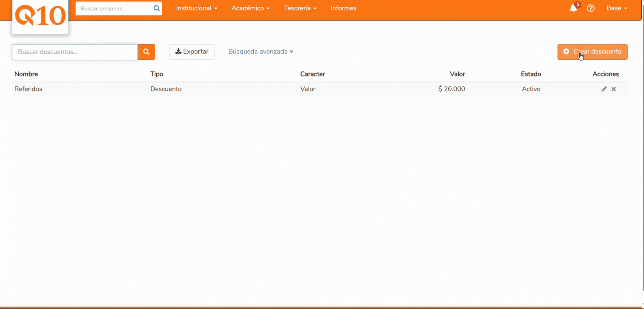This screenshot has width=644, height=309.
Task: Focus the Buscar descuentos field
Action: [75, 52]
